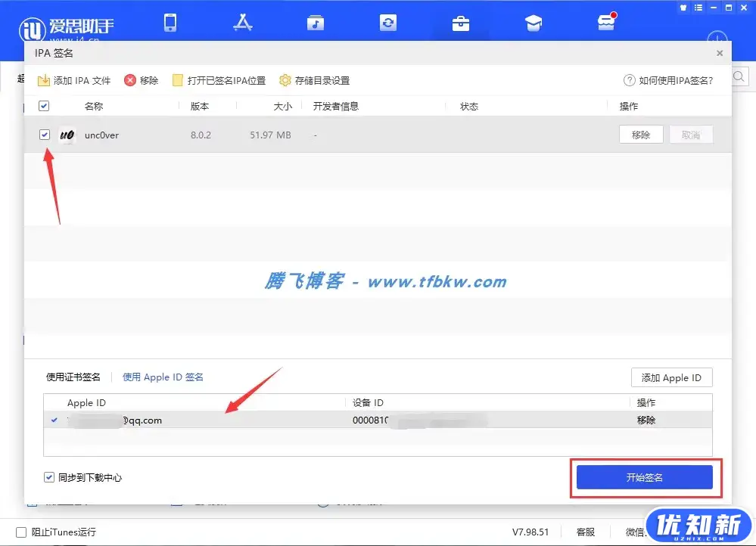Open signed IPA location folder
The width and height of the screenshot is (756, 546).
coord(219,80)
